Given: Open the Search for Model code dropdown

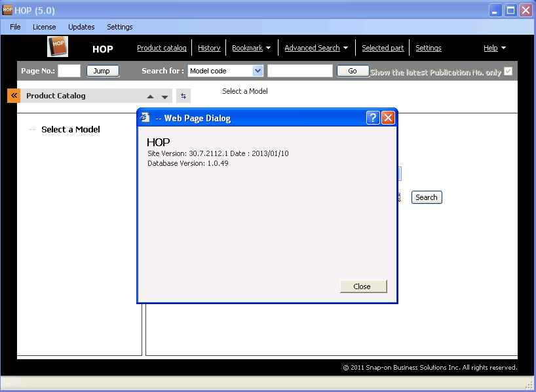Looking at the screenshot, I should (258, 71).
